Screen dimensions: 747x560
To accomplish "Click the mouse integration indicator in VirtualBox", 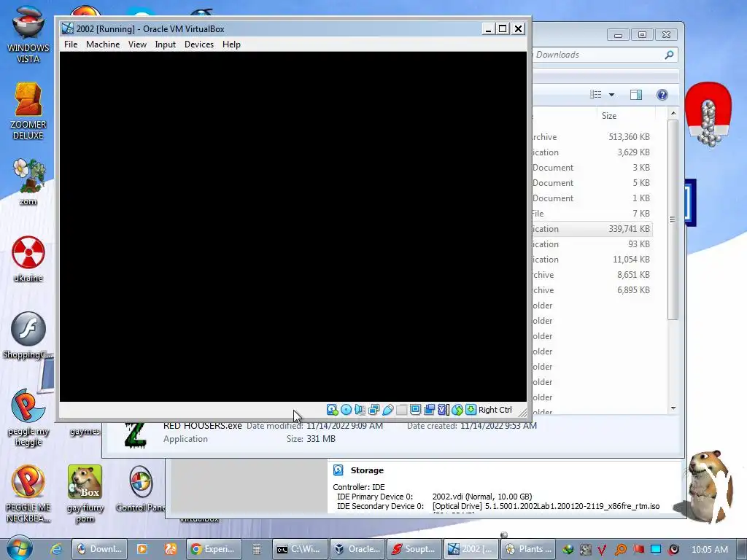I will (x=457, y=410).
